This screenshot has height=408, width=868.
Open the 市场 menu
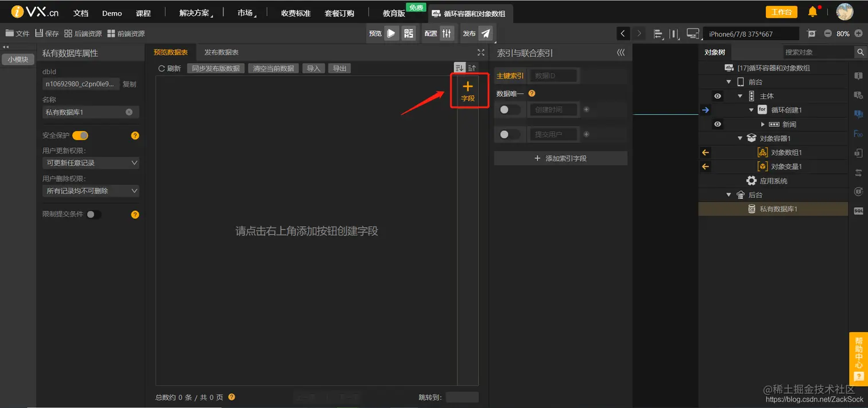tap(245, 12)
